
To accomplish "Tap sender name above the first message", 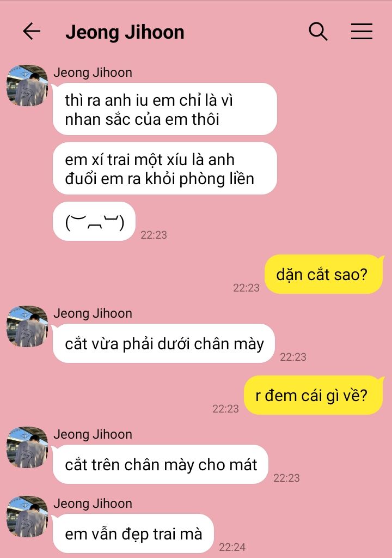I will point(93,72).
